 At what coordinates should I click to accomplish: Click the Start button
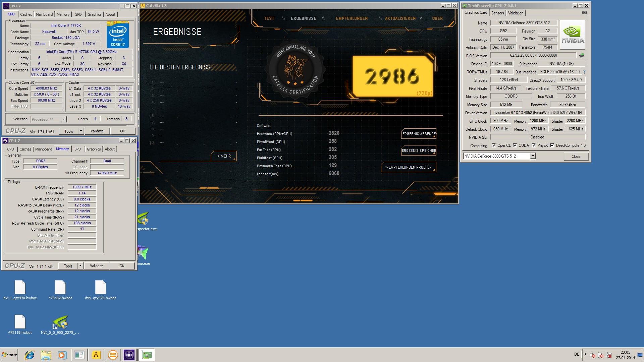pos(9,355)
